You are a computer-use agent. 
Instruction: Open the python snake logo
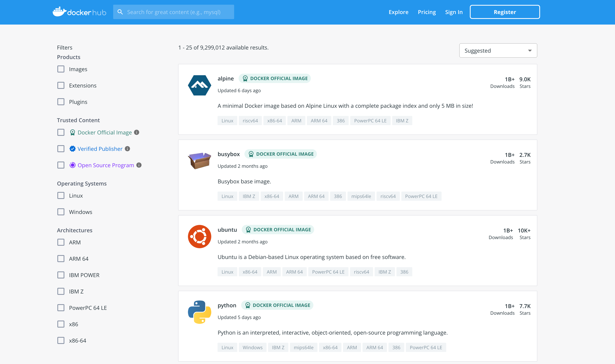(199, 312)
